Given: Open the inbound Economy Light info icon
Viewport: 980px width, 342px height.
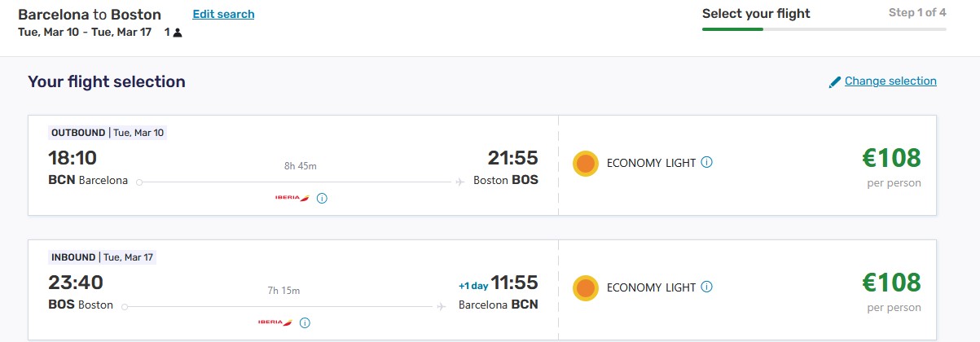Looking at the screenshot, I should [x=706, y=287].
